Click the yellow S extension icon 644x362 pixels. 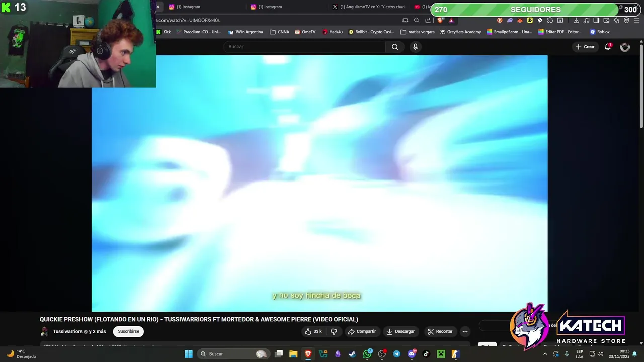point(530,20)
